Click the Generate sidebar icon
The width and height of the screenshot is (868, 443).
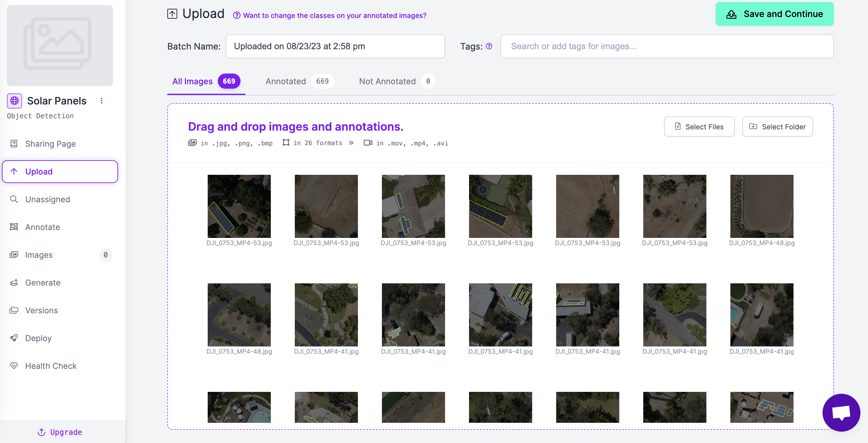14,282
